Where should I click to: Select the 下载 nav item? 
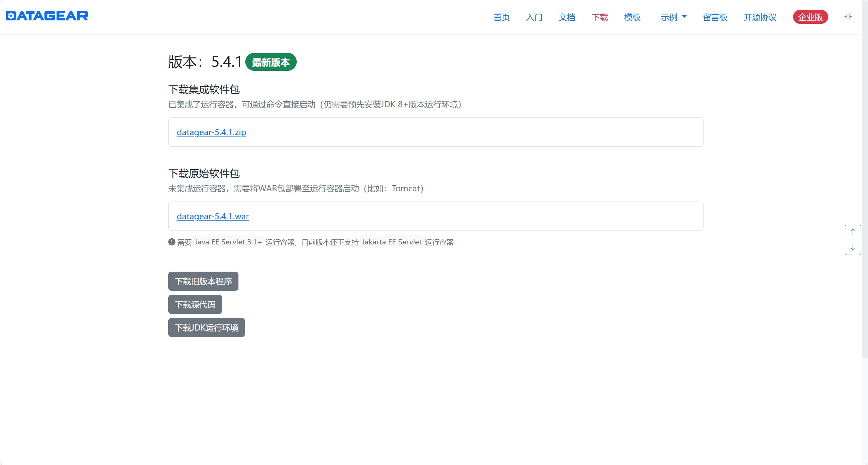pyautogui.click(x=600, y=17)
